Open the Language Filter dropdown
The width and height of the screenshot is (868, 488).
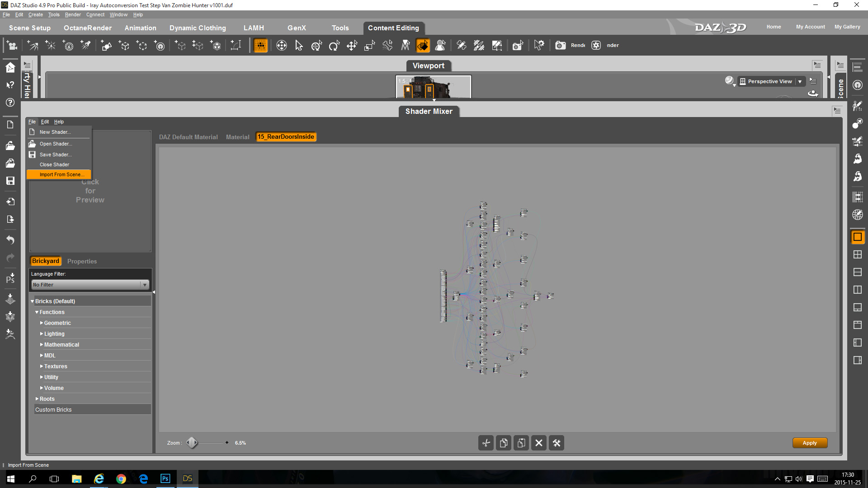point(145,285)
